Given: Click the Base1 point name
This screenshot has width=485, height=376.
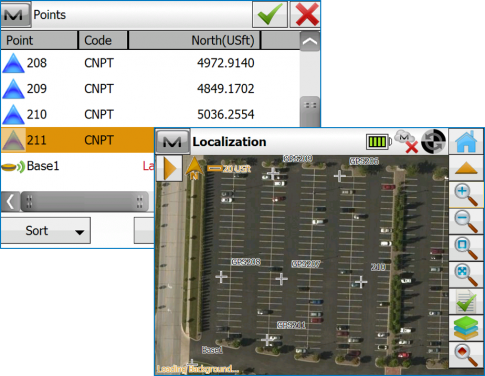Looking at the screenshot, I should pos(43,166).
